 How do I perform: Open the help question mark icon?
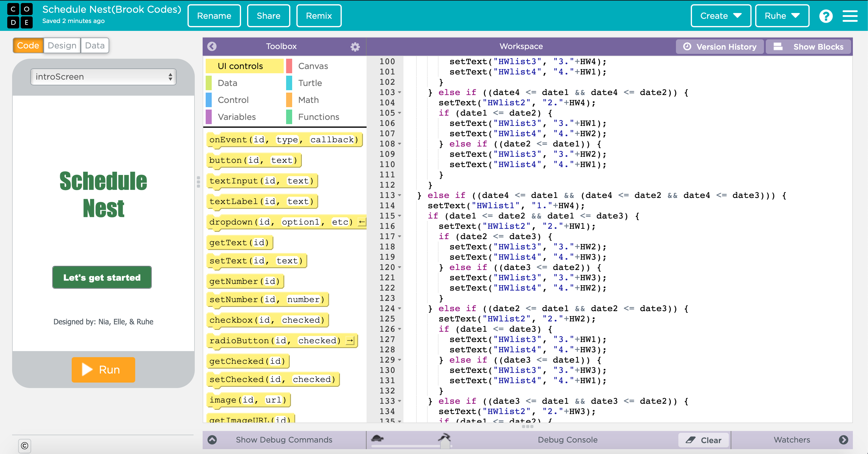(x=826, y=16)
